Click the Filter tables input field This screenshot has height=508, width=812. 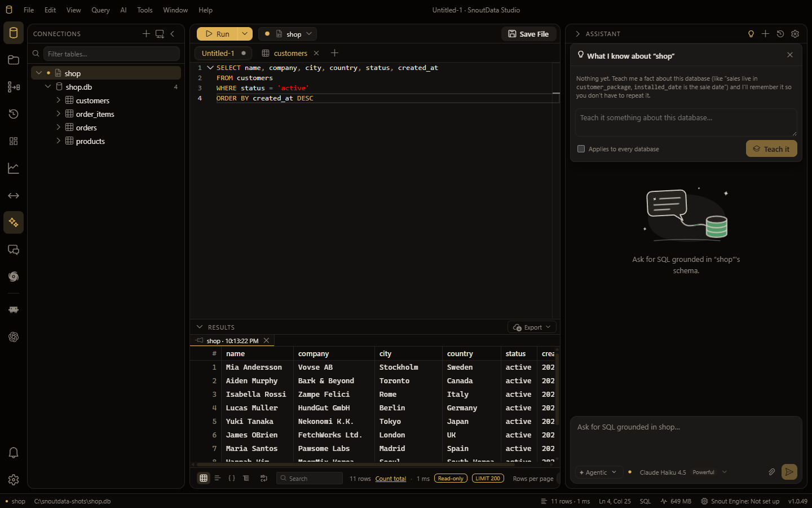coord(111,54)
